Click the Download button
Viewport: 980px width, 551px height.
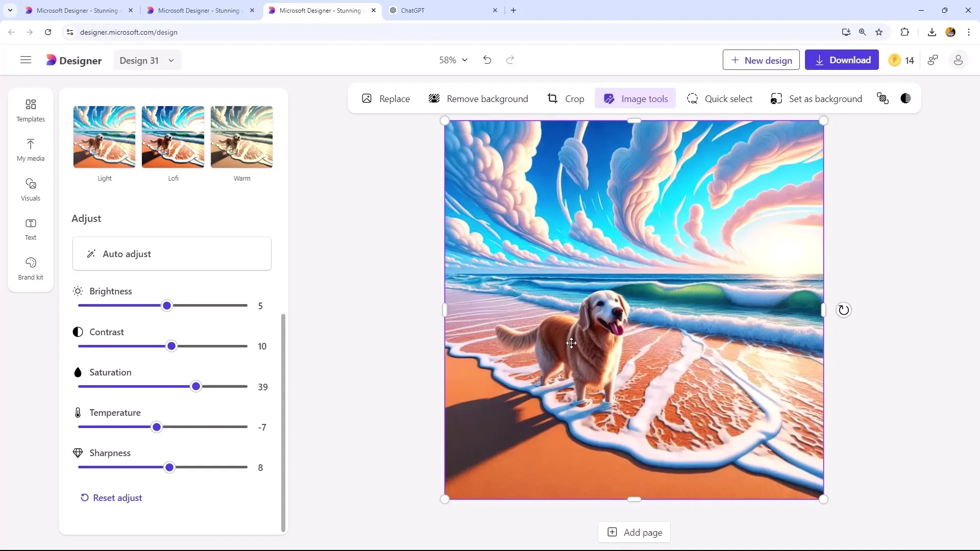coord(841,61)
